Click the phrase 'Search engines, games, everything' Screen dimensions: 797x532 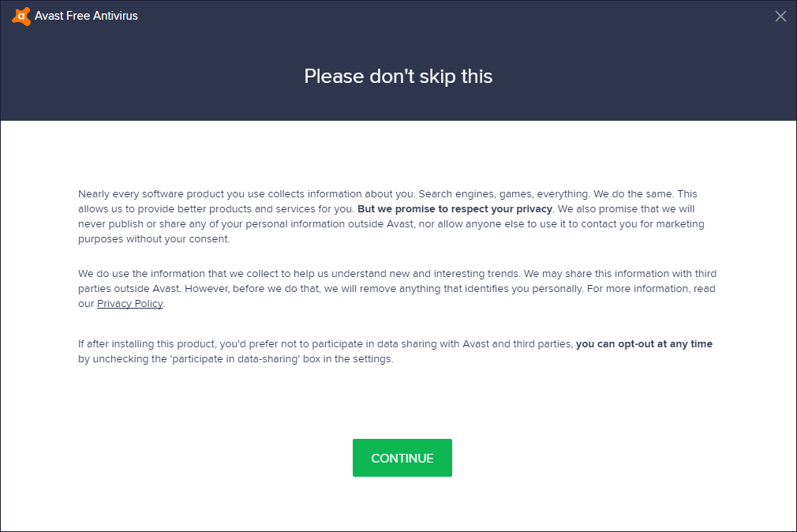(x=505, y=194)
